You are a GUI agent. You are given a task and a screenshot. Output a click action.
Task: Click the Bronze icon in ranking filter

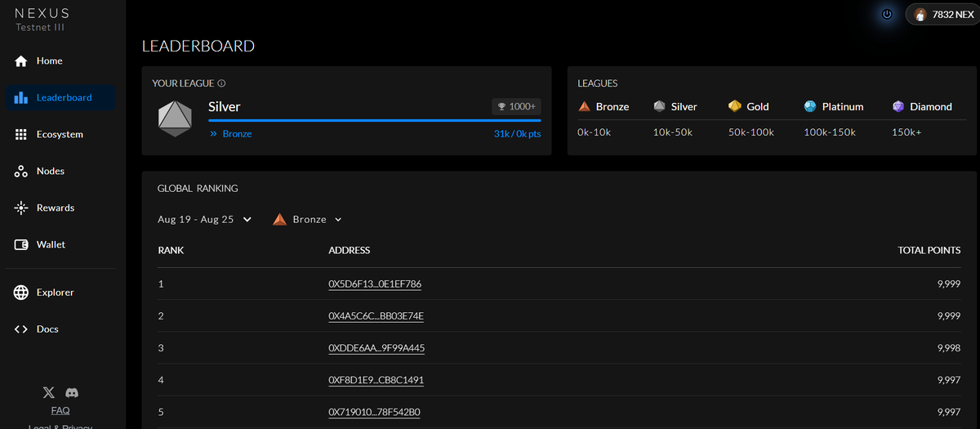279,220
